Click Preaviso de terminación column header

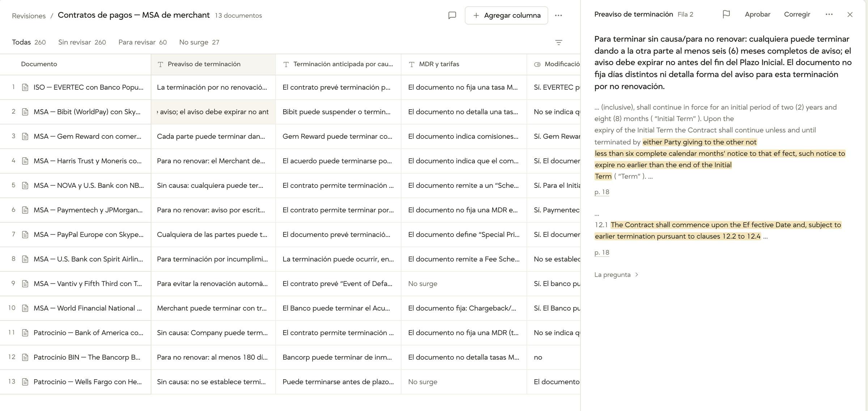213,64
